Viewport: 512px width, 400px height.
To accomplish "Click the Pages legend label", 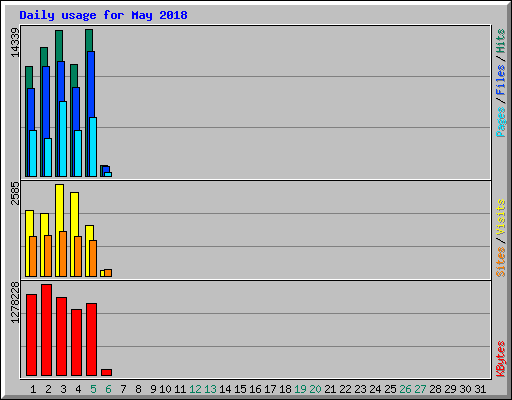I will click(501, 122).
